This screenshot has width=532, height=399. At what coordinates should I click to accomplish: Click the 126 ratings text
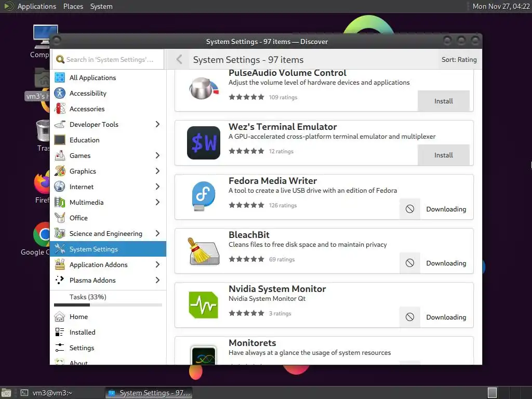(x=283, y=205)
